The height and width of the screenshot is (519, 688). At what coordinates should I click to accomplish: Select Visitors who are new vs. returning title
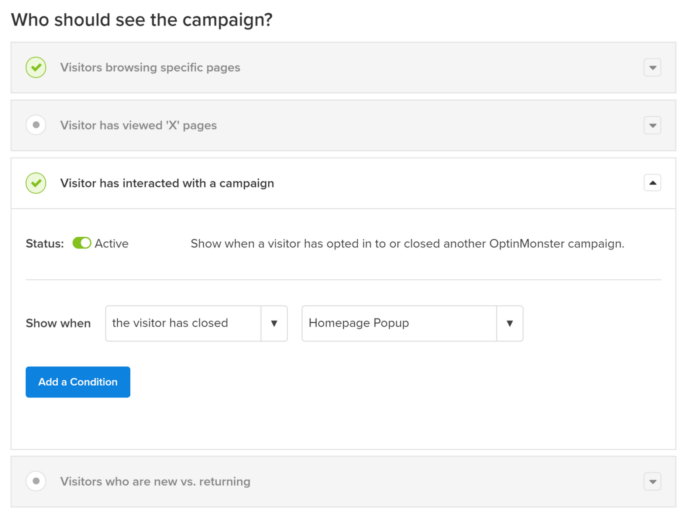pos(155,481)
